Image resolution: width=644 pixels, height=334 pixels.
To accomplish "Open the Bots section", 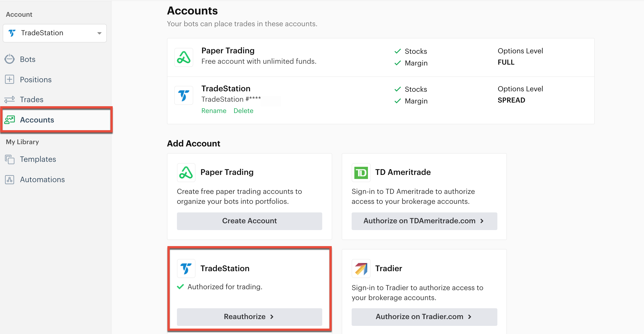I will pos(27,59).
